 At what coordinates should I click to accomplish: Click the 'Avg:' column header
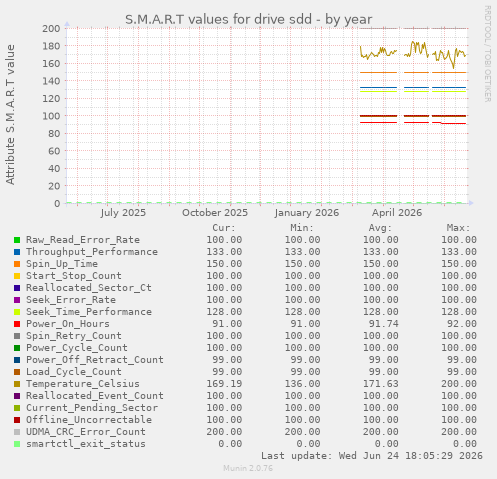[380, 228]
